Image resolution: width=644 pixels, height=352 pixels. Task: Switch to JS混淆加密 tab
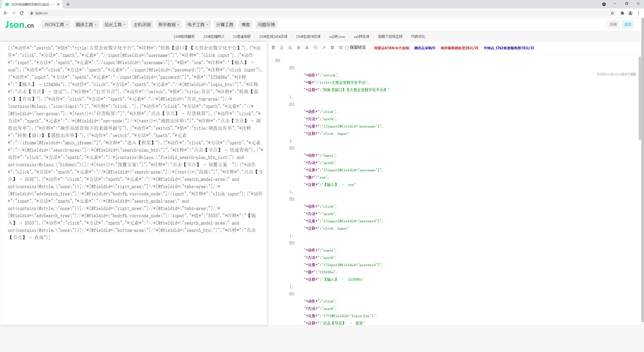[x=242, y=37]
